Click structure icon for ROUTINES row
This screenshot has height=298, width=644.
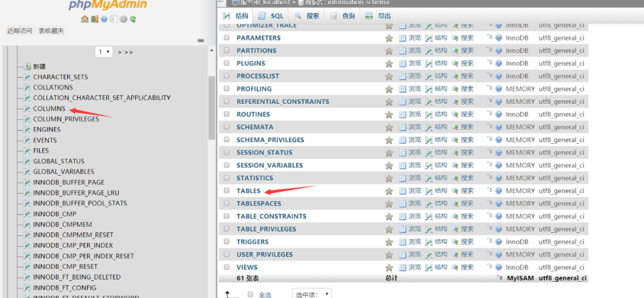429,115
